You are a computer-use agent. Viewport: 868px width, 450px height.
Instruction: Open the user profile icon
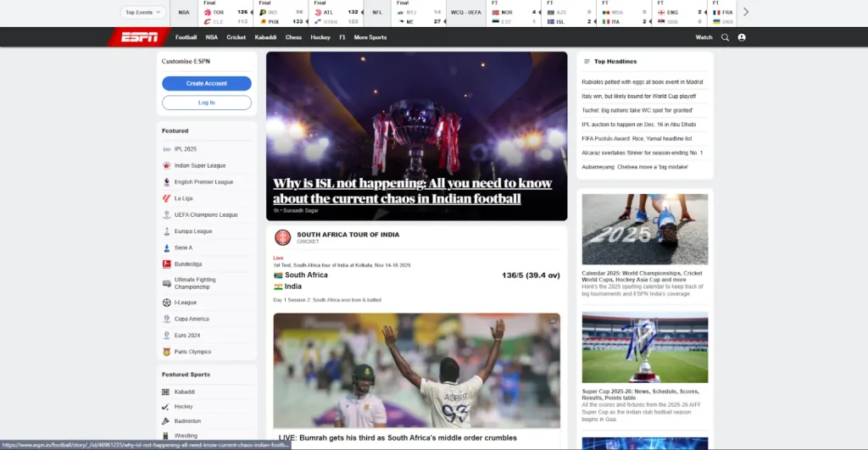tap(742, 37)
